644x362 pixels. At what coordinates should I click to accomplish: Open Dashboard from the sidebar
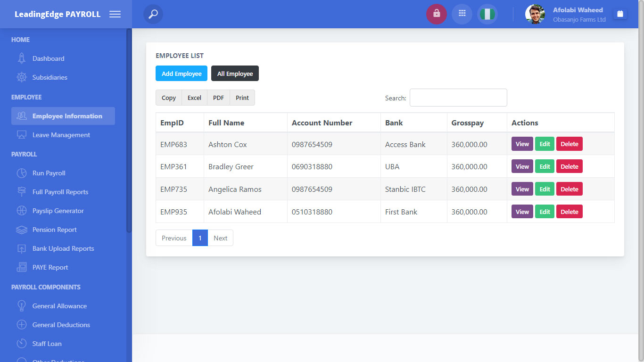[48, 58]
